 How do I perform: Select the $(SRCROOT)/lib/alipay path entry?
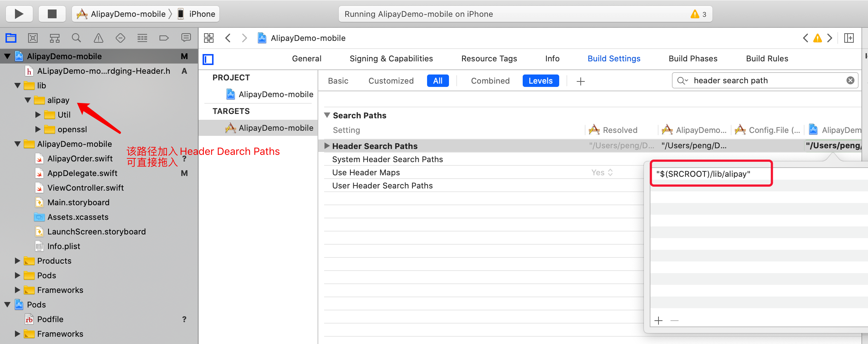click(703, 174)
